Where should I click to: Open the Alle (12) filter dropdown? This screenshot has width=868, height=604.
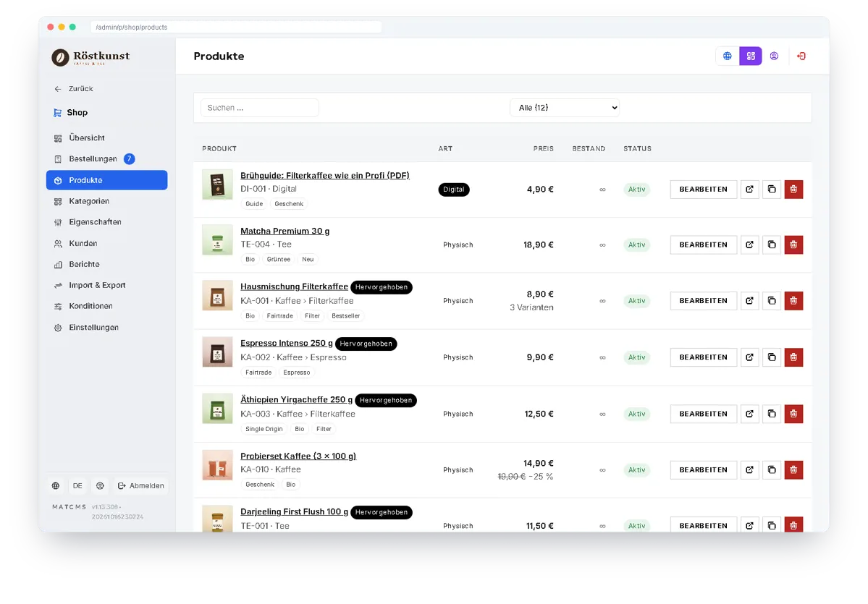(565, 108)
